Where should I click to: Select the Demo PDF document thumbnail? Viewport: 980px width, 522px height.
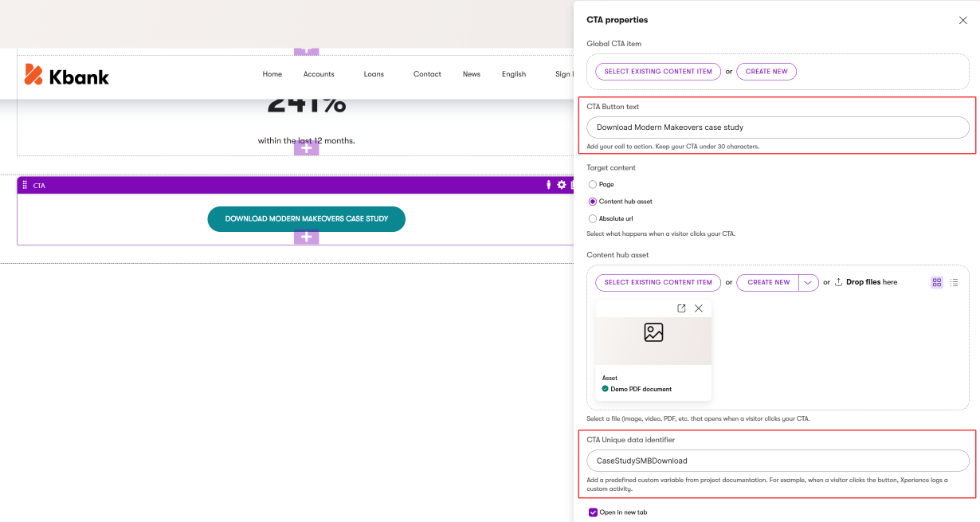[x=653, y=340]
